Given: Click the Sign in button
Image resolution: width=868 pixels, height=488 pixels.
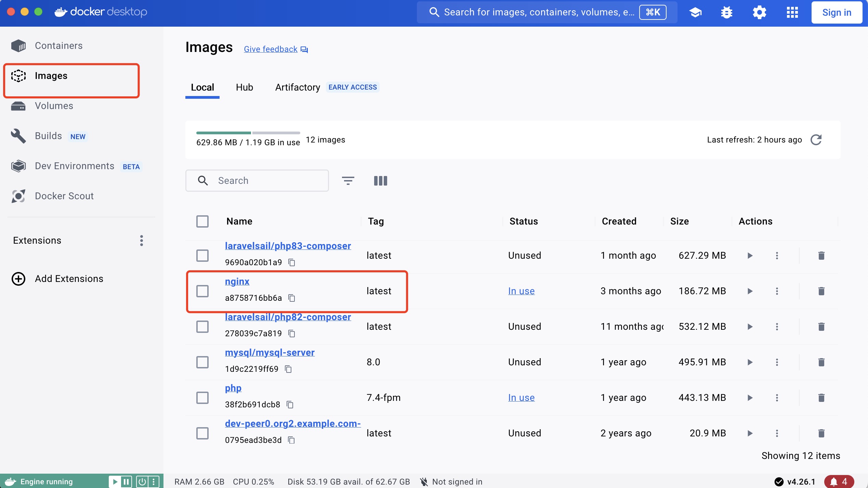Looking at the screenshot, I should point(837,12).
